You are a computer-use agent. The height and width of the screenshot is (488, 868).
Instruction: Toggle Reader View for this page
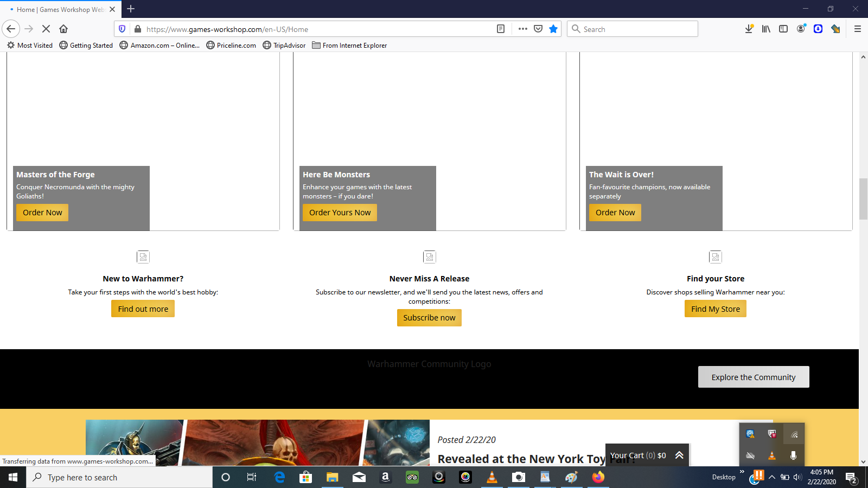coord(501,29)
